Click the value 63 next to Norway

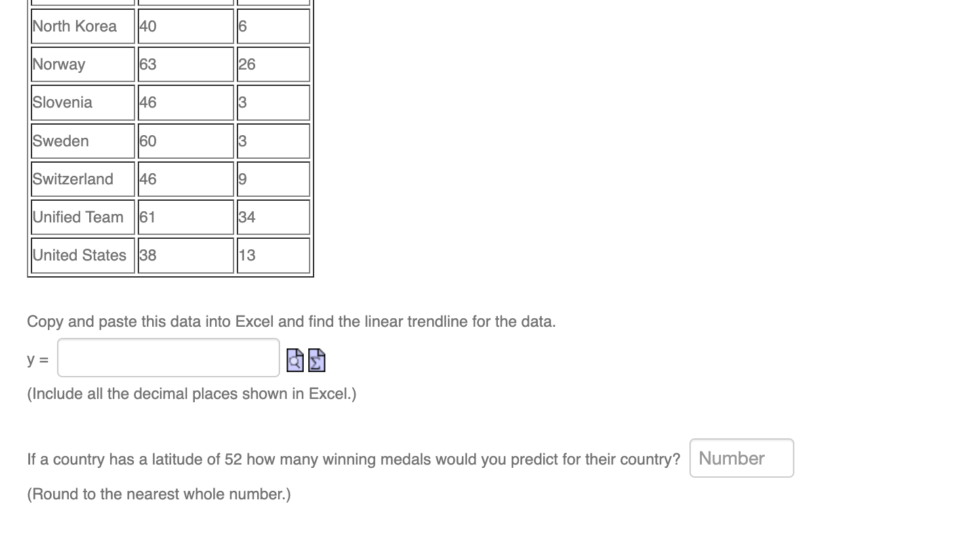click(185, 64)
